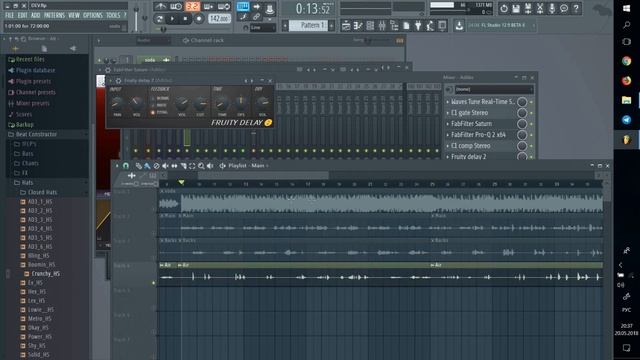This screenshot has height=360, width=640.
Task: Toggle loop recording icon
Action: click(x=224, y=6)
